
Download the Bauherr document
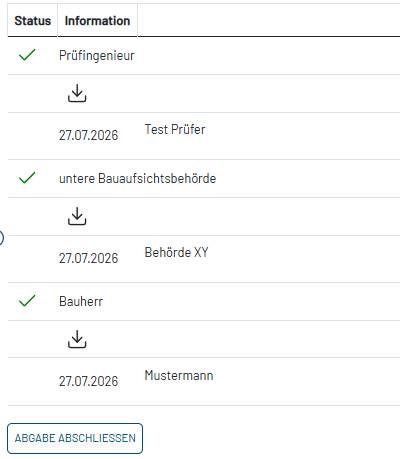[x=77, y=339]
